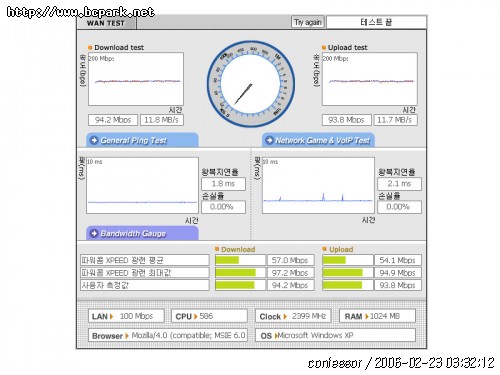Open the Bandwidth Gauge section header

click(x=143, y=233)
